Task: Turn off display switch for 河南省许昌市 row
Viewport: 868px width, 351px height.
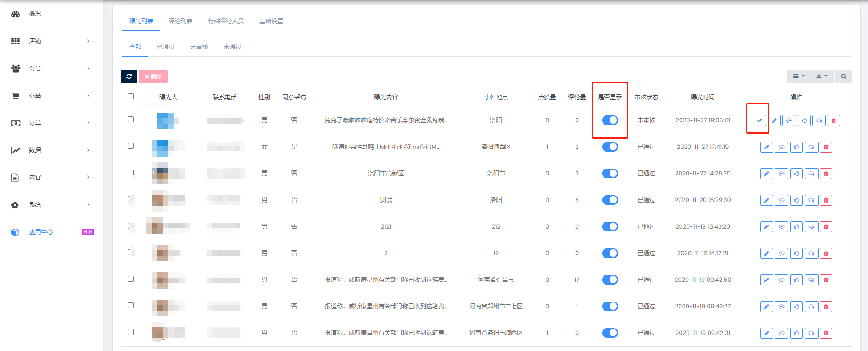Action: pos(610,280)
